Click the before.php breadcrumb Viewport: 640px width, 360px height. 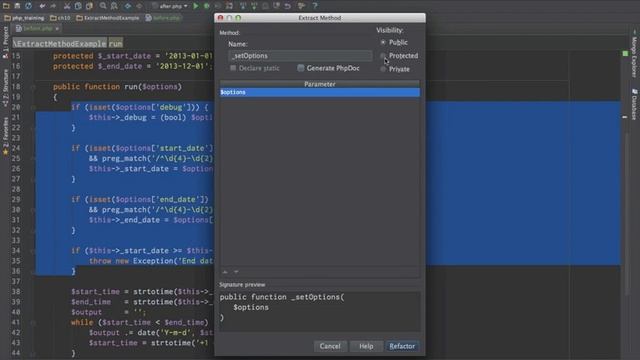(x=163, y=18)
